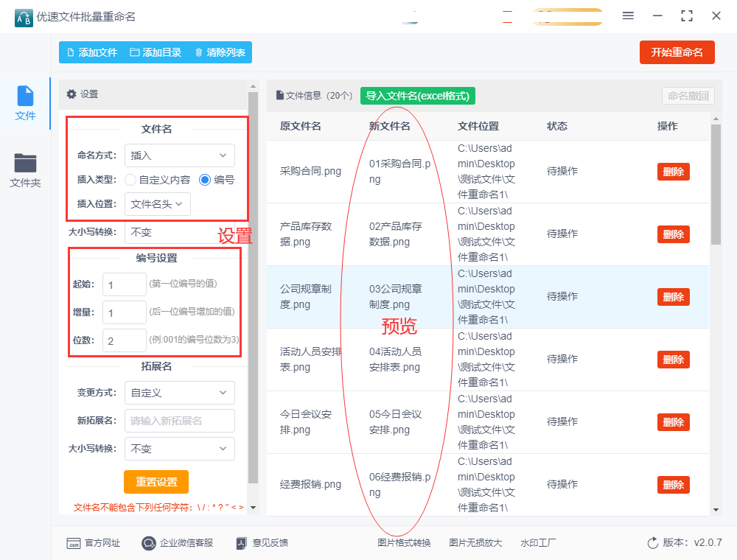Click the 意见反馈 feedback icon

pyautogui.click(x=241, y=544)
